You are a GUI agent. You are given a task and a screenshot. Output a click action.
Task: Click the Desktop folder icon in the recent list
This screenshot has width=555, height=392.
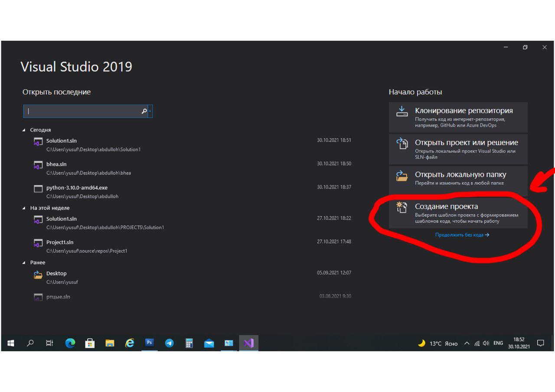38,275
